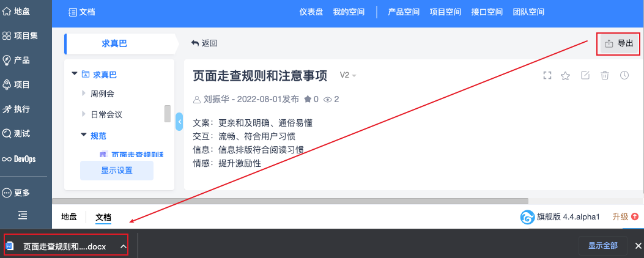
Task: Click line 情感：提升激励性
Action: pyautogui.click(x=227, y=163)
